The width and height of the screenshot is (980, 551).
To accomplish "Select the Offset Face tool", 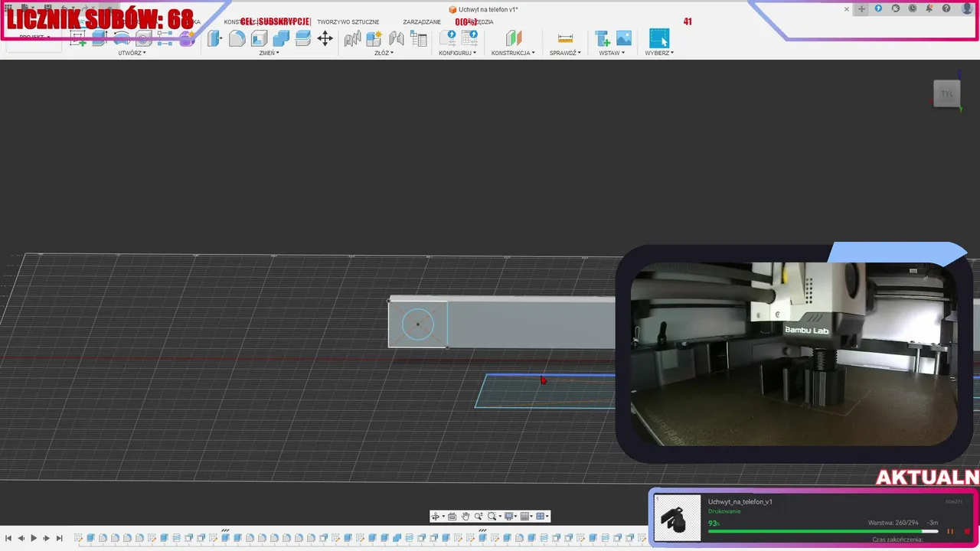I will click(303, 38).
